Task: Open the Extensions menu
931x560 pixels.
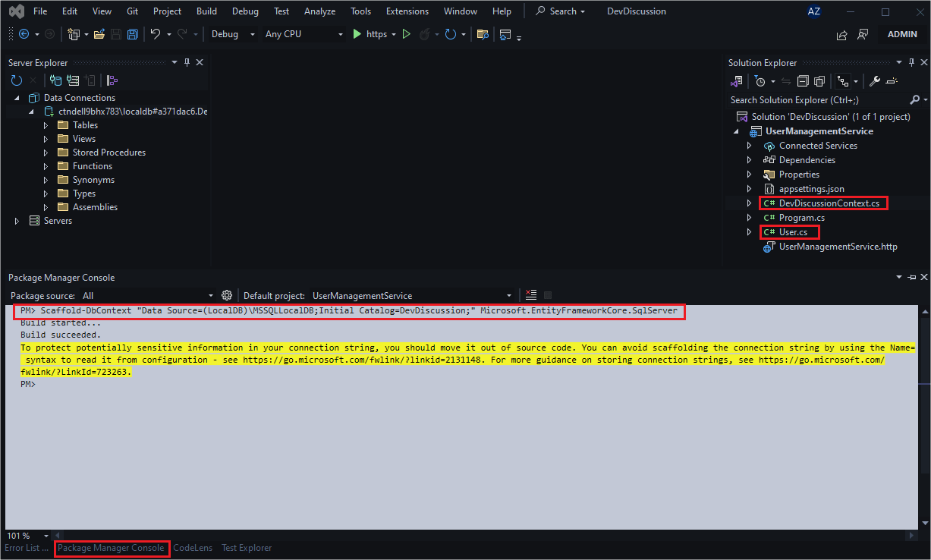Action: 406,11
